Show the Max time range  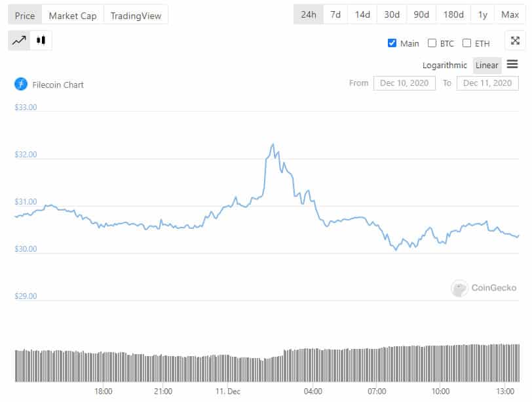click(x=510, y=14)
